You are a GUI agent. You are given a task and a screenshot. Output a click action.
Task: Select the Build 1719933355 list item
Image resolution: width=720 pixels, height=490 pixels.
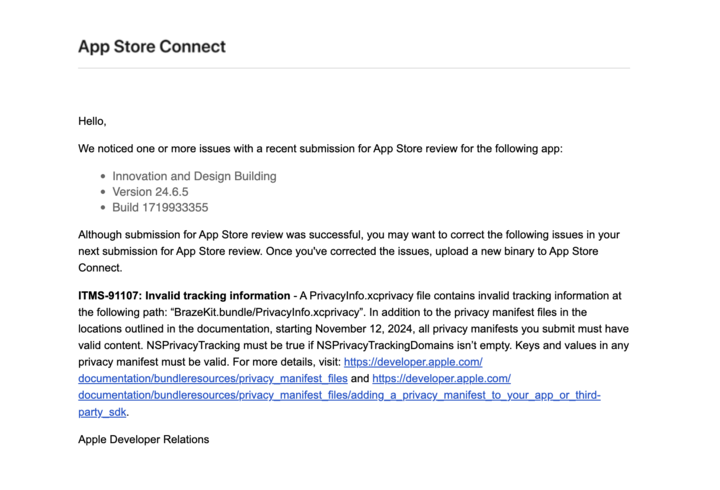(x=160, y=208)
